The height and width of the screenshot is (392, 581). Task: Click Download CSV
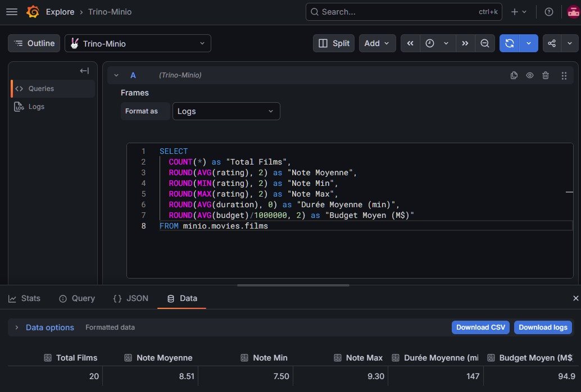click(x=480, y=327)
